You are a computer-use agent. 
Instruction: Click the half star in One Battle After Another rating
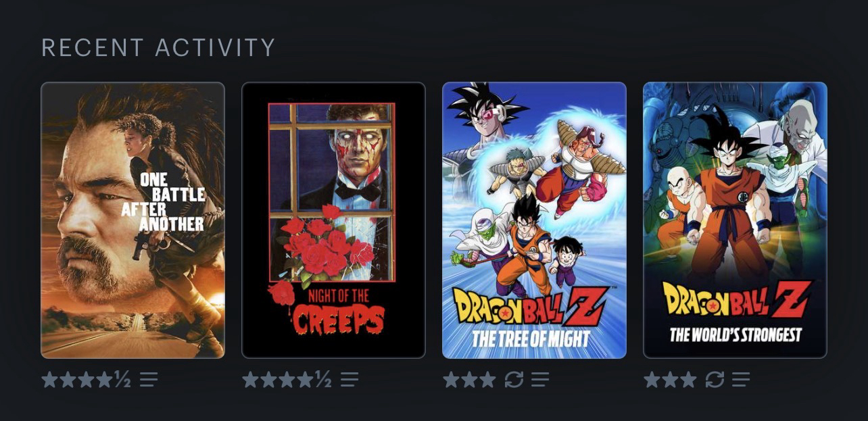pyautogui.click(x=122, y=380)
